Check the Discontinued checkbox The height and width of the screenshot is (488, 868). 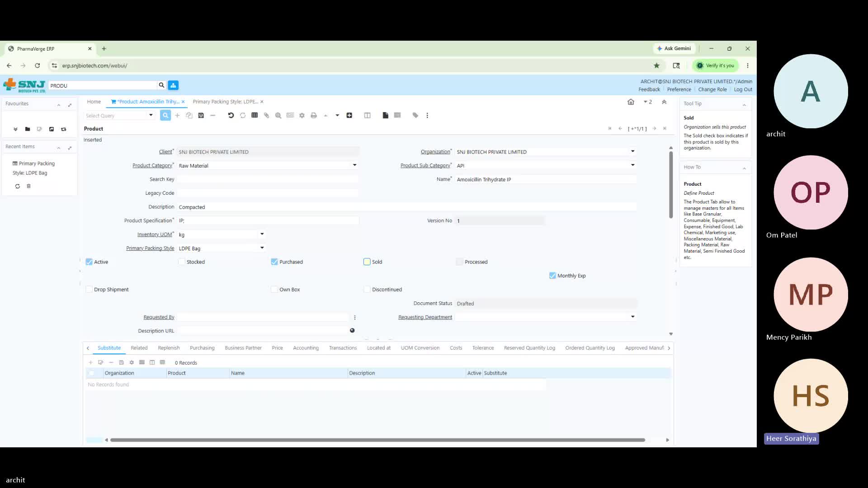(367, 290)
